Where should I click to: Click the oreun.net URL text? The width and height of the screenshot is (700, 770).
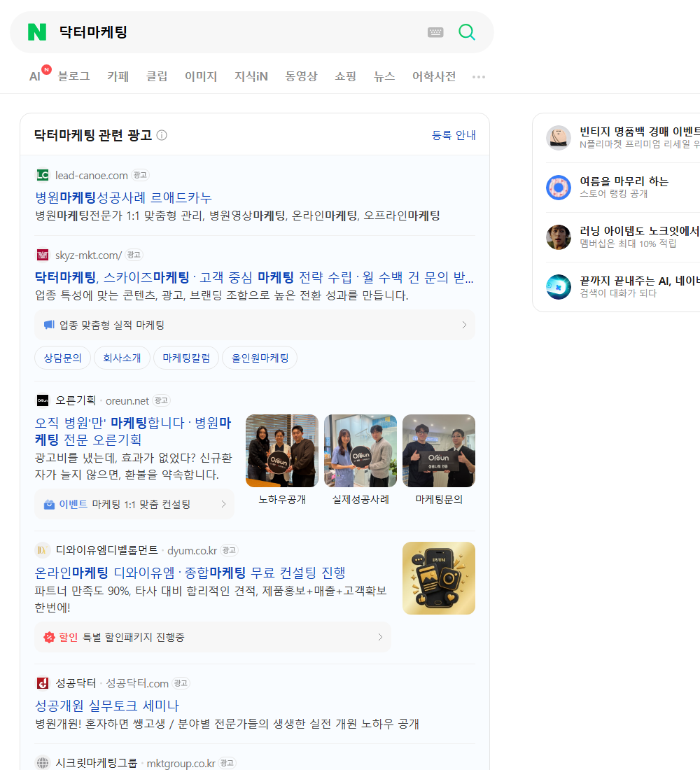coord(127,400)
